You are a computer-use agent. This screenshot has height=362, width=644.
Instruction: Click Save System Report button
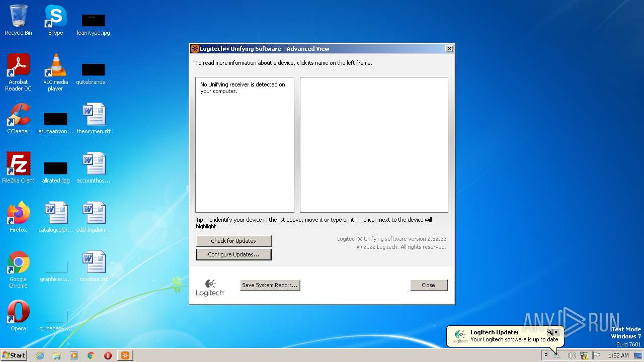[x=270, y=285]
